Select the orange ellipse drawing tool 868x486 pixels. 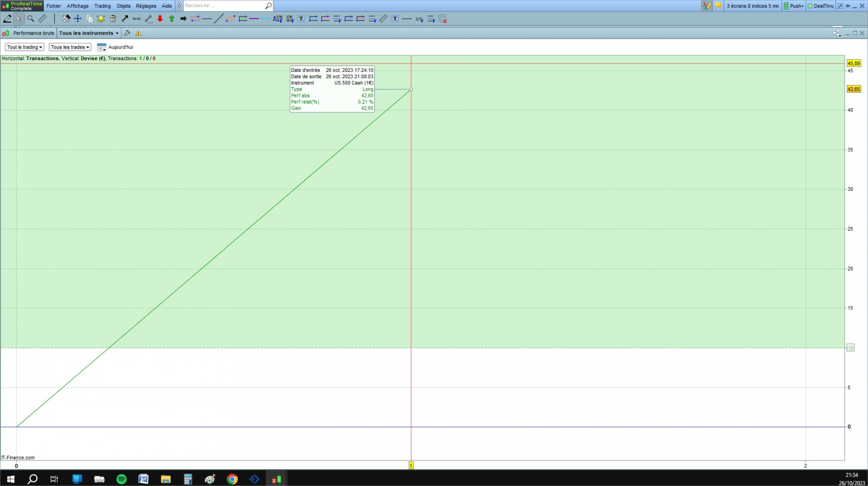[231, 19]
